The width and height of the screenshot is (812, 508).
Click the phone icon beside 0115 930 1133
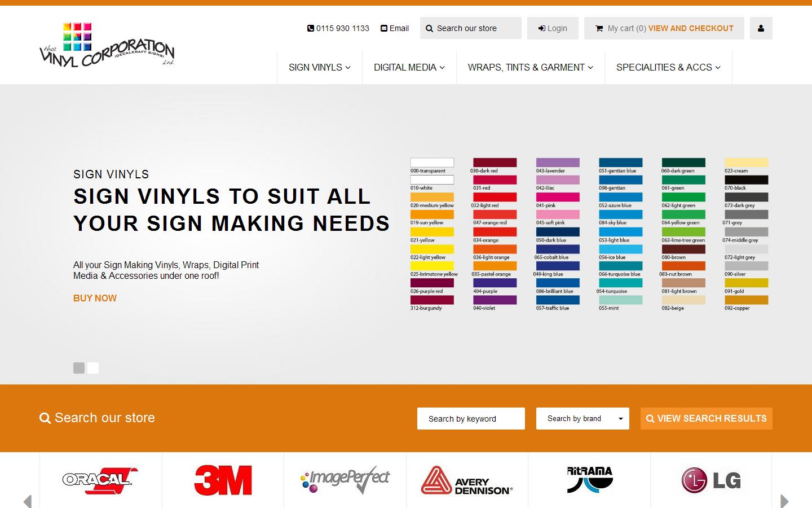[311, 28]
